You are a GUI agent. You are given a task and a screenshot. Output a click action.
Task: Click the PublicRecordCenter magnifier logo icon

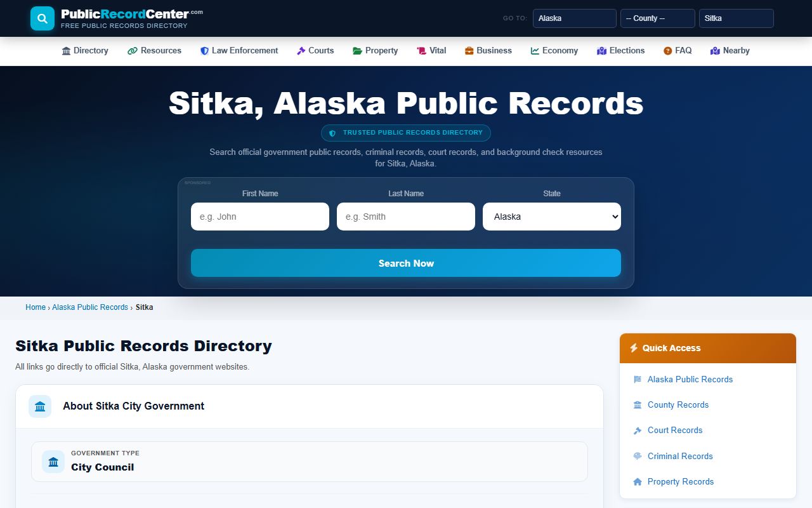click(43, 18)
